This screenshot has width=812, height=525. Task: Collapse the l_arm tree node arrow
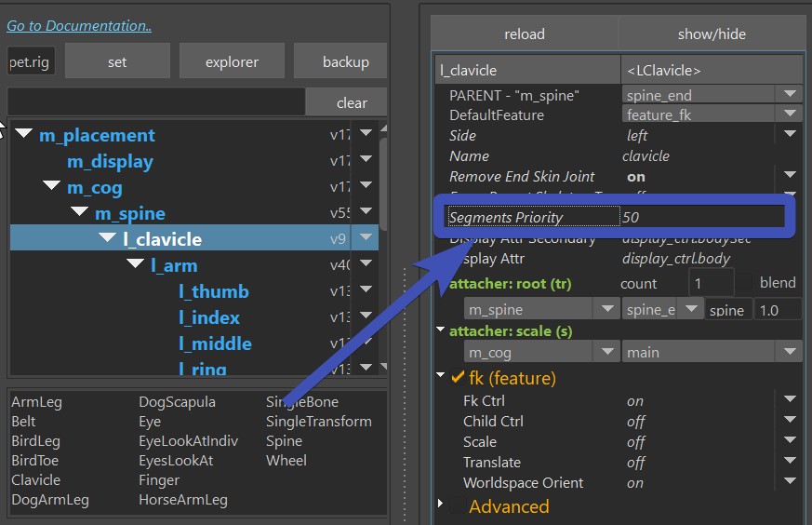point(136,266)
